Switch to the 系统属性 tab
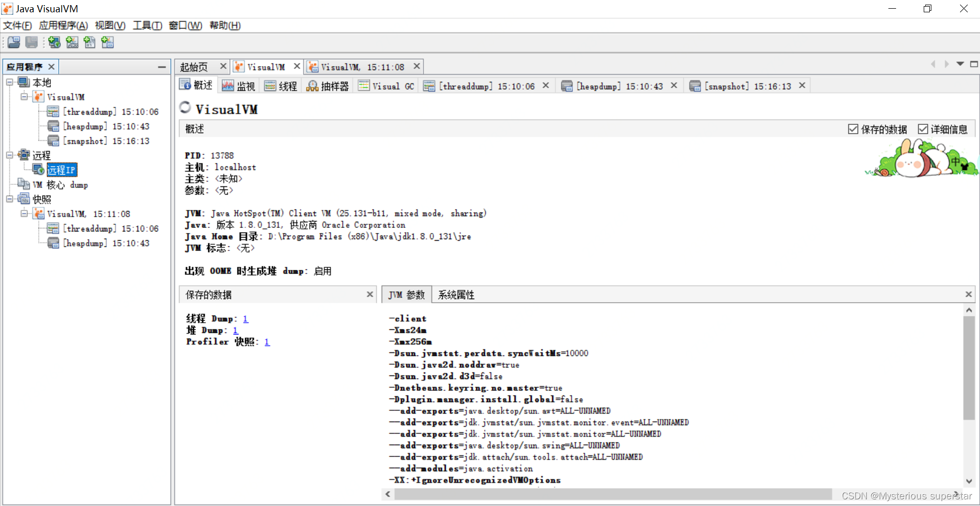The image size is (980, 506). (x=456, y=294)
